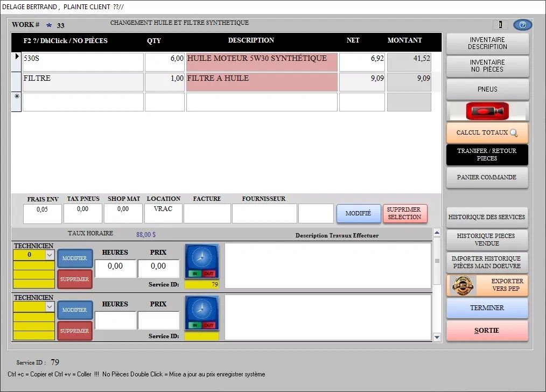Click the scrollbar down arrow in labor section
This screenshot has width=546, height=392.
point(437,337)
